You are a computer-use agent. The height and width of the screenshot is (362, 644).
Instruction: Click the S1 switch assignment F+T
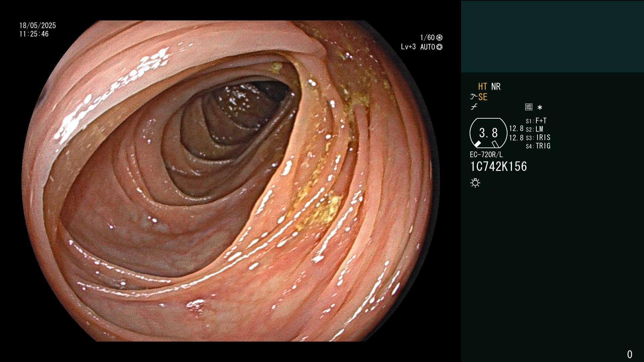pos(536,121)
